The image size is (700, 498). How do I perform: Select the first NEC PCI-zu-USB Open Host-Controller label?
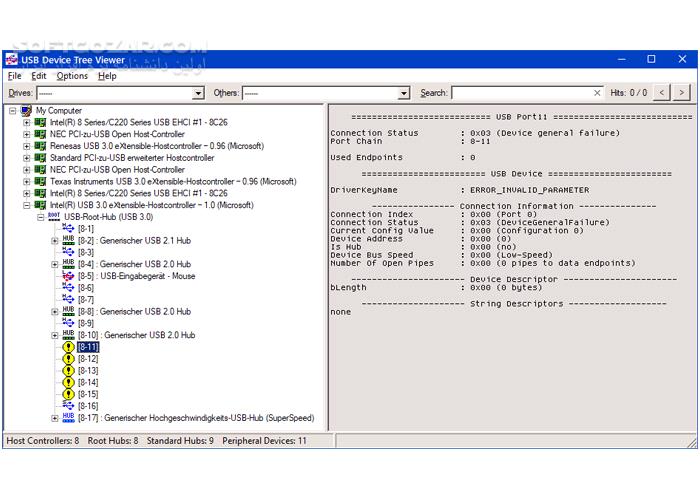click(117, 134)
